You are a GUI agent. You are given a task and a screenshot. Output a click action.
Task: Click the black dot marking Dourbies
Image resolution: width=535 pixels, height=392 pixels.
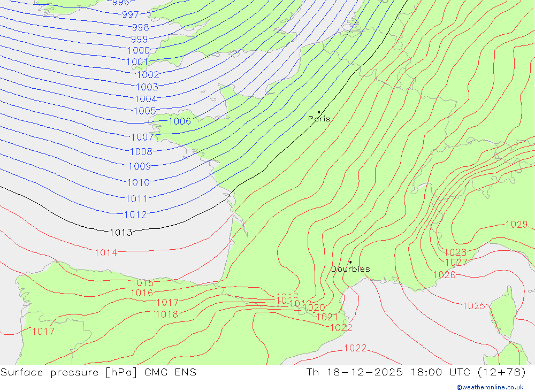[x=350, y=262]
